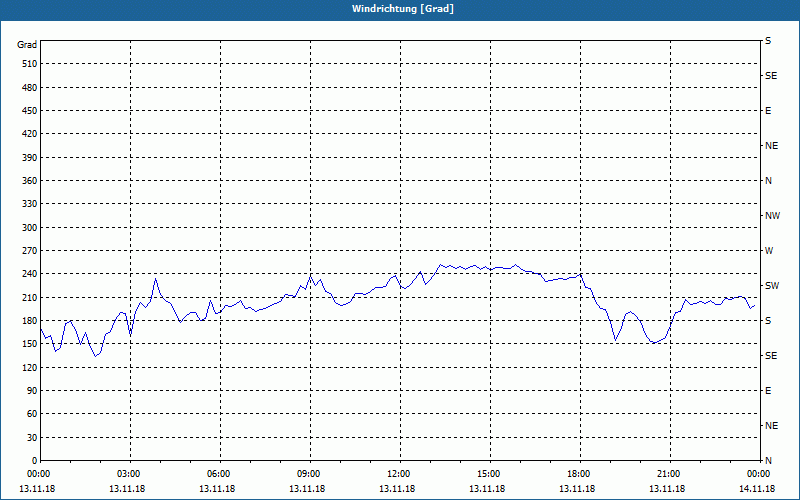Click the 210 degree axis label
This screenshot has height=500, width=800.
30,297
